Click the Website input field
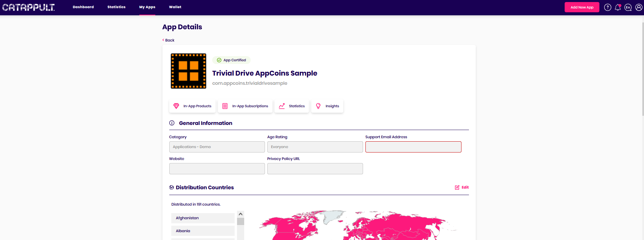 [x=217, y=169]
